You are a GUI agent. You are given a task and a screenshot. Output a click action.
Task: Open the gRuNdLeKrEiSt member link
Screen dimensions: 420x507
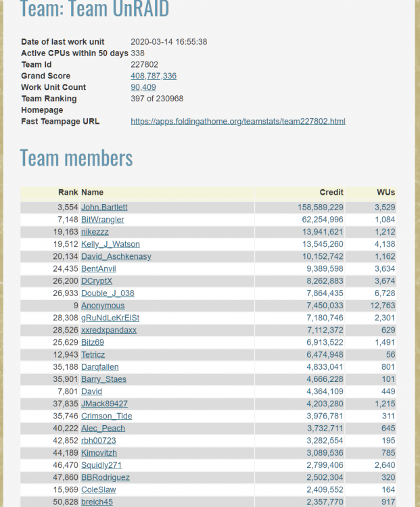[x=110, y=318]
